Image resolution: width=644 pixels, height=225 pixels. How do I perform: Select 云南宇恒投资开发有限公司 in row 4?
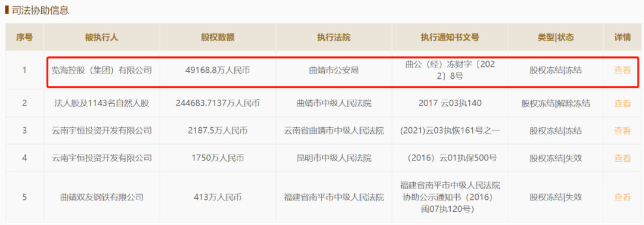[x=101, y=158]
